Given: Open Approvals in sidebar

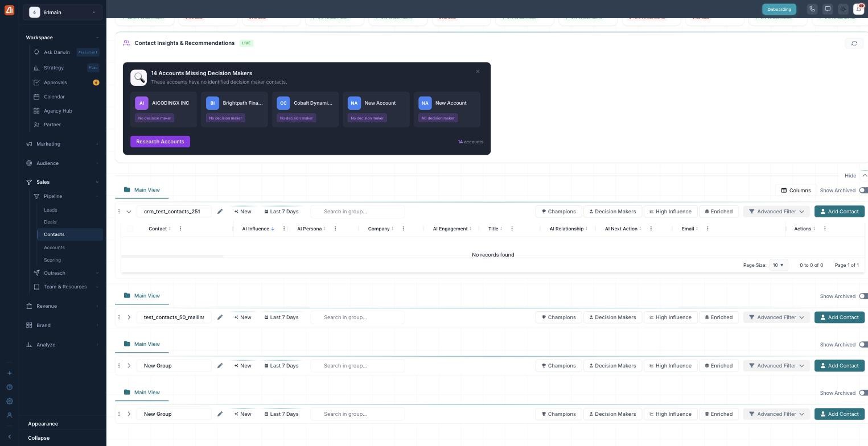Looking at the screenshot, I should 55,82.
